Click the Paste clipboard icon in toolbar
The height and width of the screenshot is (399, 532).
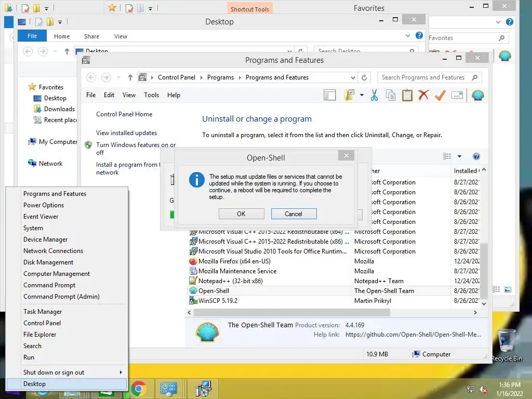click(x=407, y=96)
